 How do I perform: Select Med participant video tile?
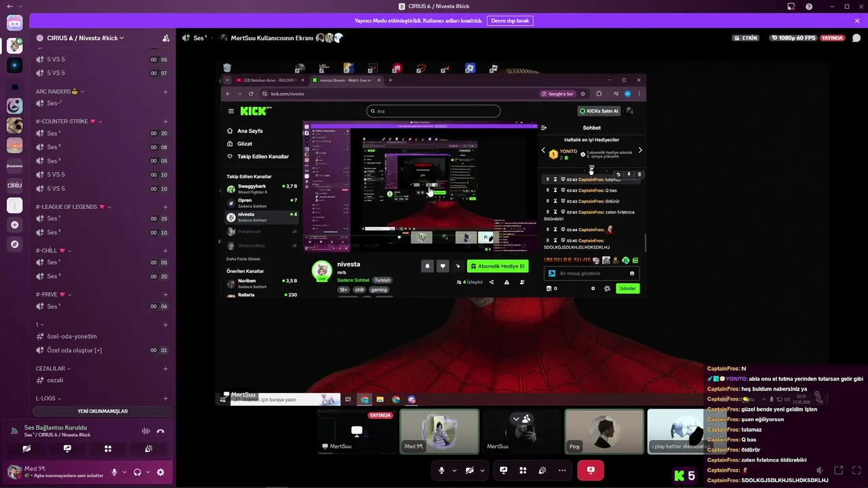(x=439, y=431)
